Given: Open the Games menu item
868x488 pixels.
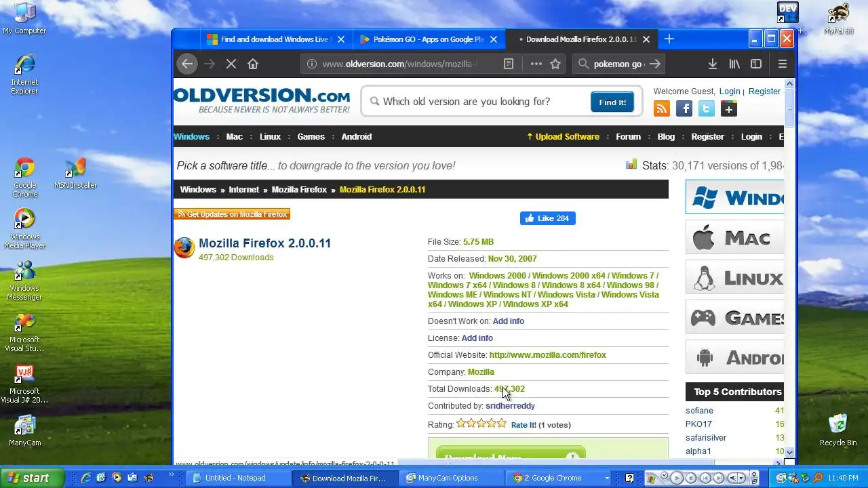Looking at the screenshot, I should (x=311, y=136).
